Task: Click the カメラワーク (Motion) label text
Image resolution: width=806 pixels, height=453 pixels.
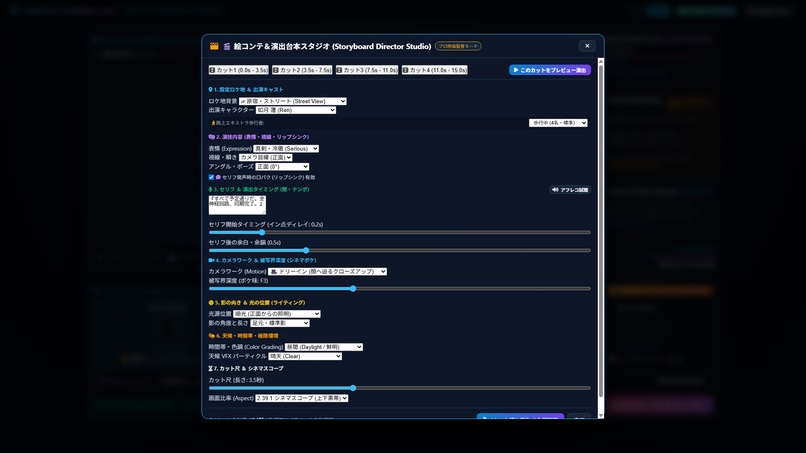Action: [x=237, y=271]
